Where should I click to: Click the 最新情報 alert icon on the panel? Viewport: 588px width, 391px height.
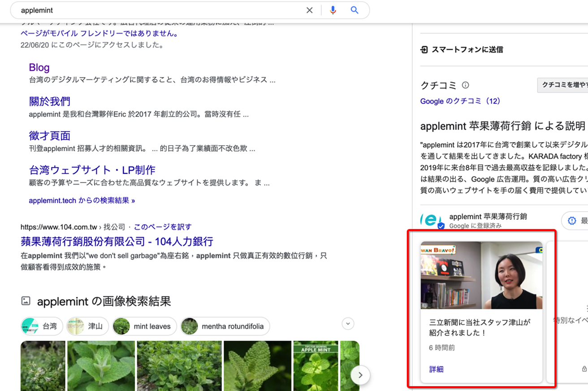572,220
